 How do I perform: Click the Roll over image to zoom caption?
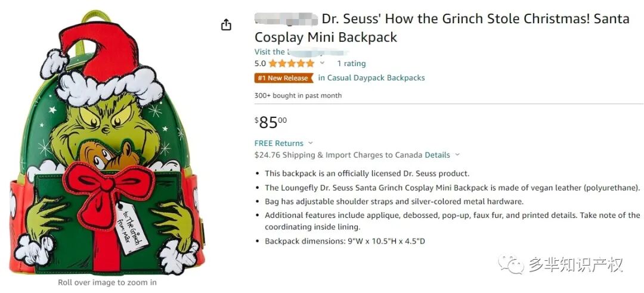(x=107, y=282)
